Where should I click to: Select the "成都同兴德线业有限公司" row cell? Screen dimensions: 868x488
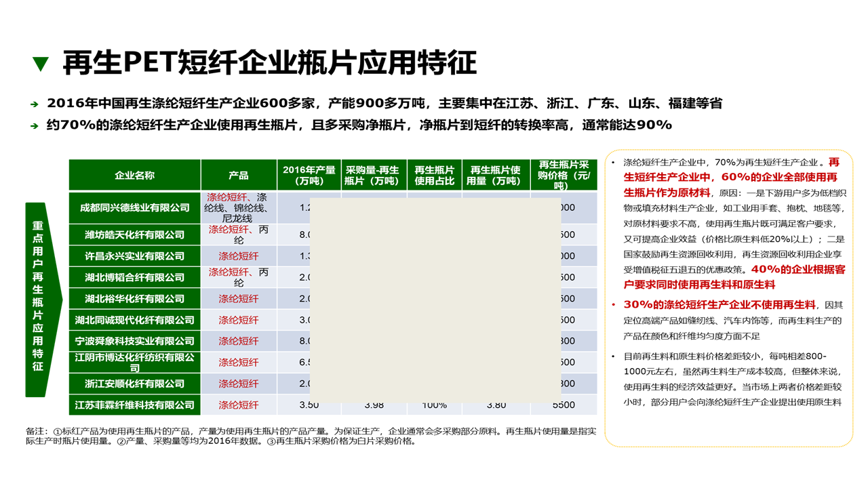pyautogui.click(x=134, y=208)
